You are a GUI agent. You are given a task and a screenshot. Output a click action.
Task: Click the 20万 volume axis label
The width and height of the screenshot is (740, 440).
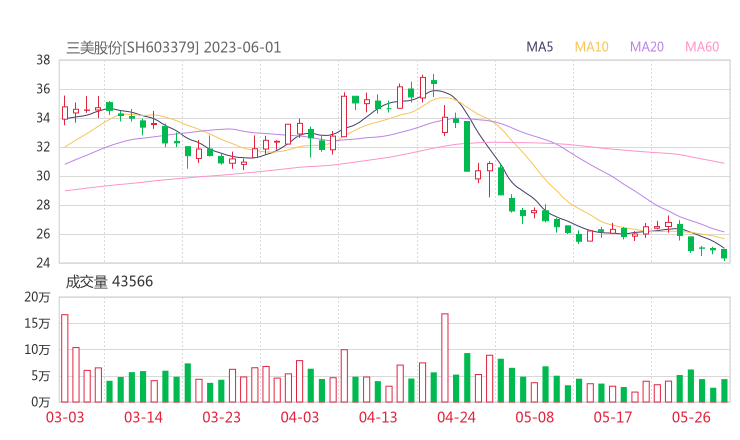tap(38, 298)
